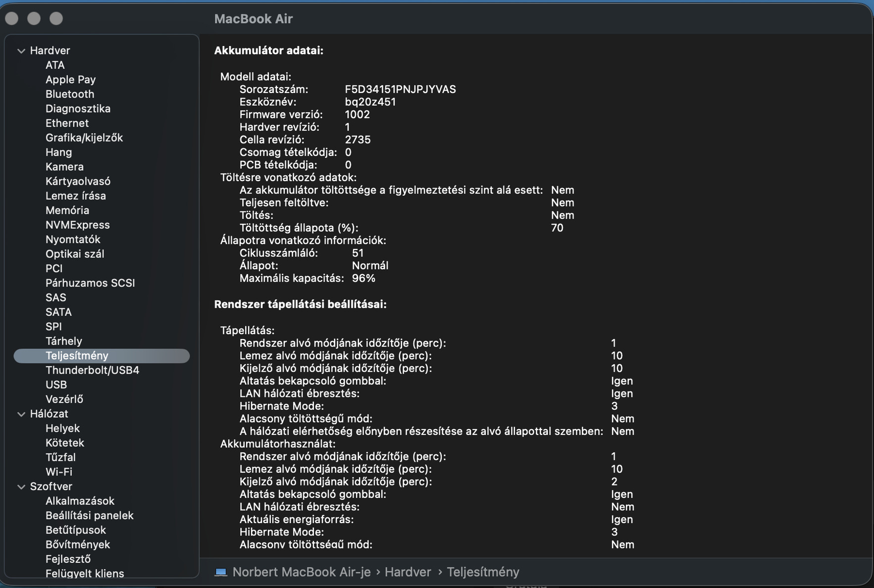The image size is (874, 588).
Task: Select the highlighted Teljesítmény item
Action: pos(102,355)
